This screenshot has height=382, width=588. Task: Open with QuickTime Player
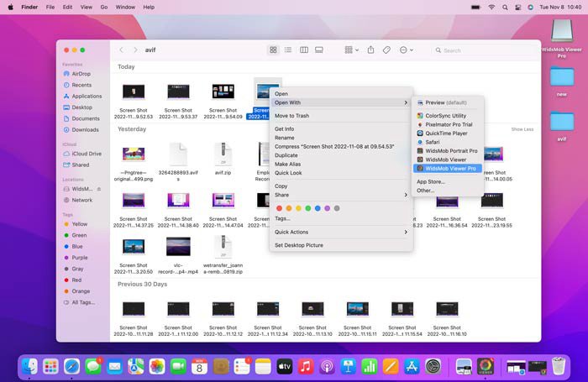point(448,133)
